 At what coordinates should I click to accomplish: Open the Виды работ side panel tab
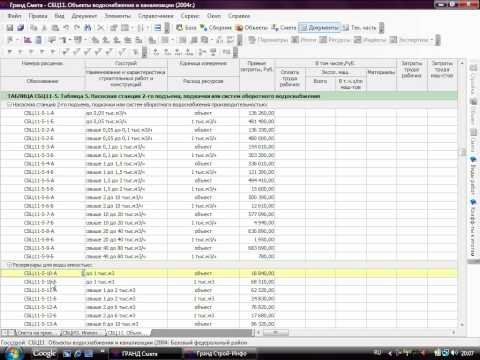tap(473, 175)
